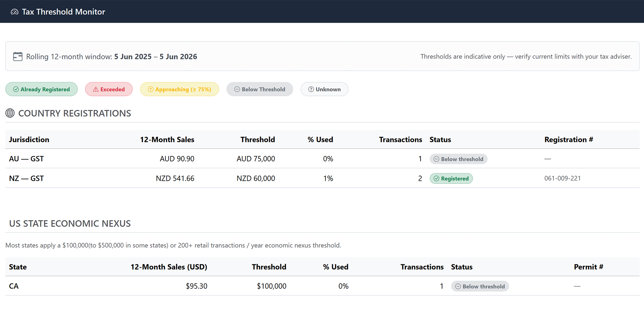Screen dimensions: 644x318
Task: Click the AUD 75,000 threshold value
Action: (x=256, y=159)
